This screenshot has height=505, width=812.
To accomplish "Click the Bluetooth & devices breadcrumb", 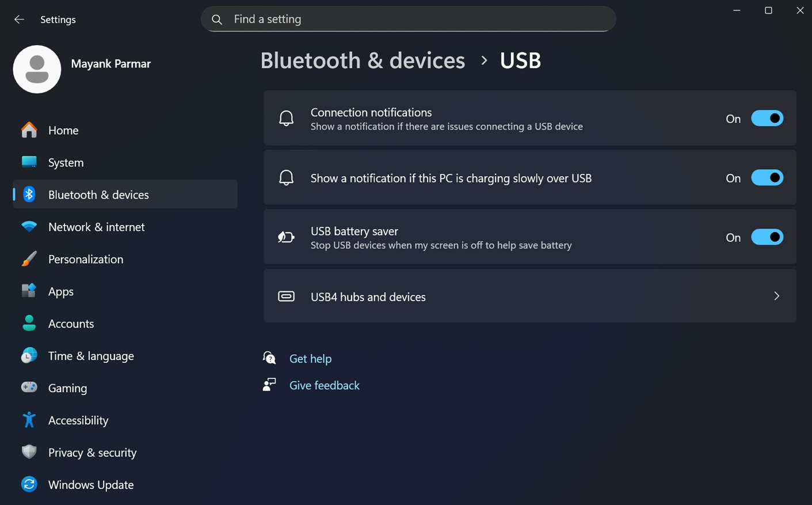I will point(363,60).
